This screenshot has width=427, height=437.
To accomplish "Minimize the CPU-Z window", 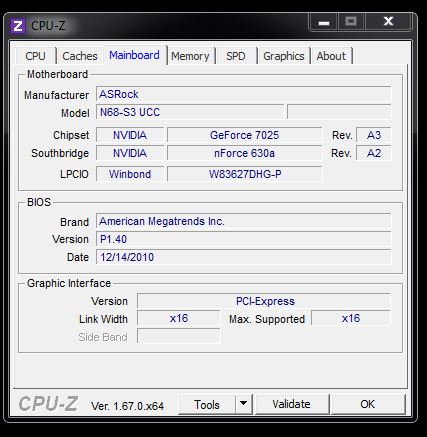I will [x=324, y=22].
